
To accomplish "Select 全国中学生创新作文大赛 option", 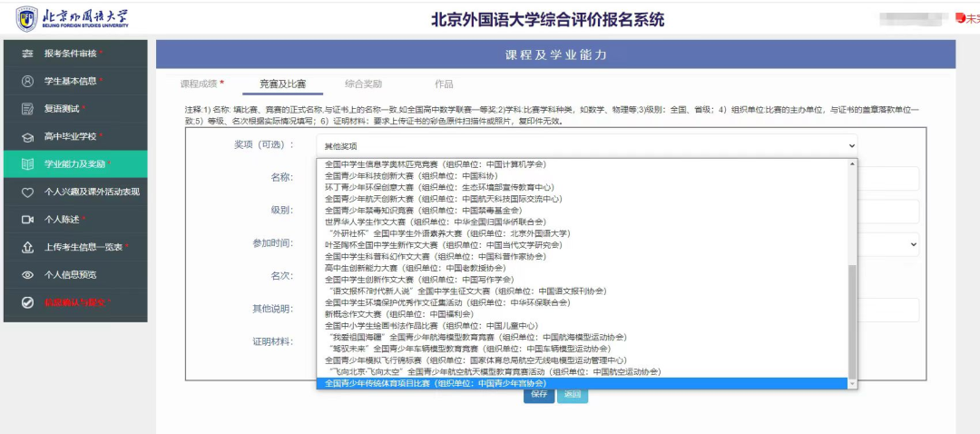I will pos(582,280).
